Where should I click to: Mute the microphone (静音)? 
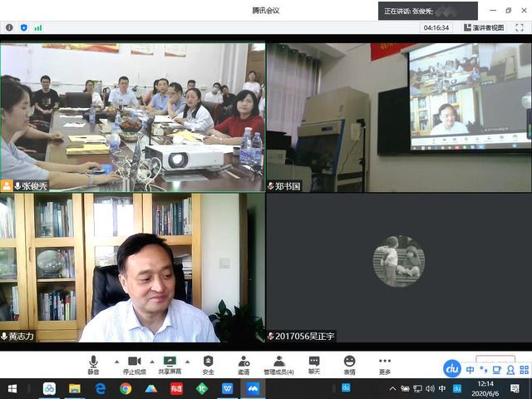coord(93,364)
